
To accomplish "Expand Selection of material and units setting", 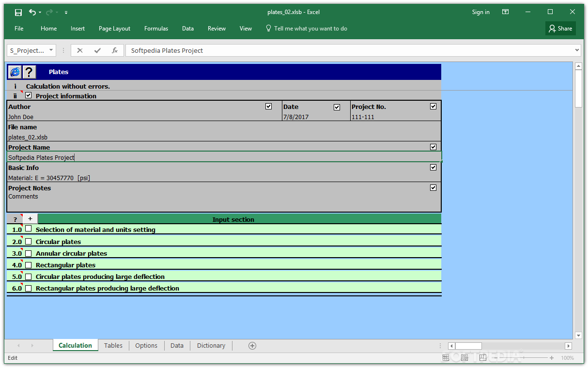I will 29,229.
